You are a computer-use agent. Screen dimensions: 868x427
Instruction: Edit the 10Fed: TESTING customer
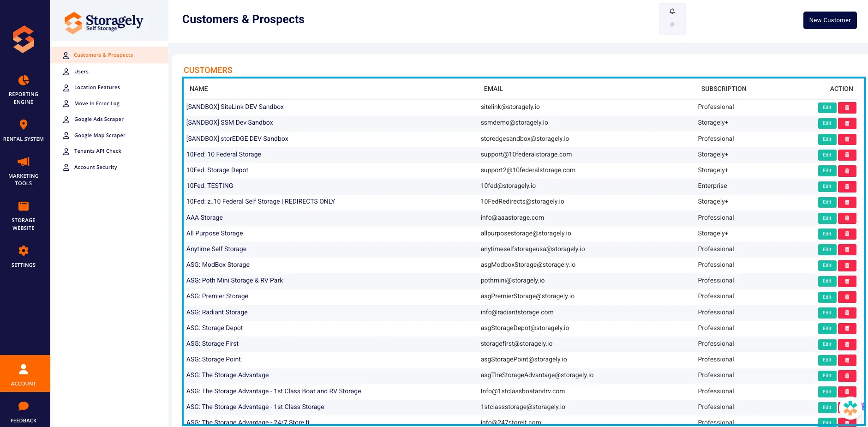pos(827,186)
